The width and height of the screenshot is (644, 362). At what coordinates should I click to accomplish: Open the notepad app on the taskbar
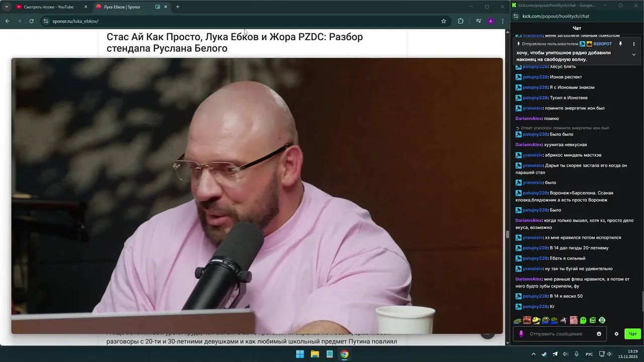330,354
